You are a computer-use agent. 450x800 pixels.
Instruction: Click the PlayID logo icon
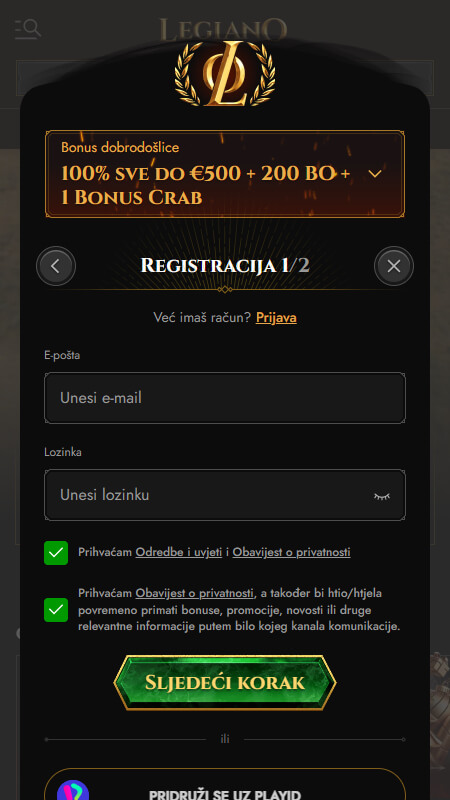(x=73, y=790)
